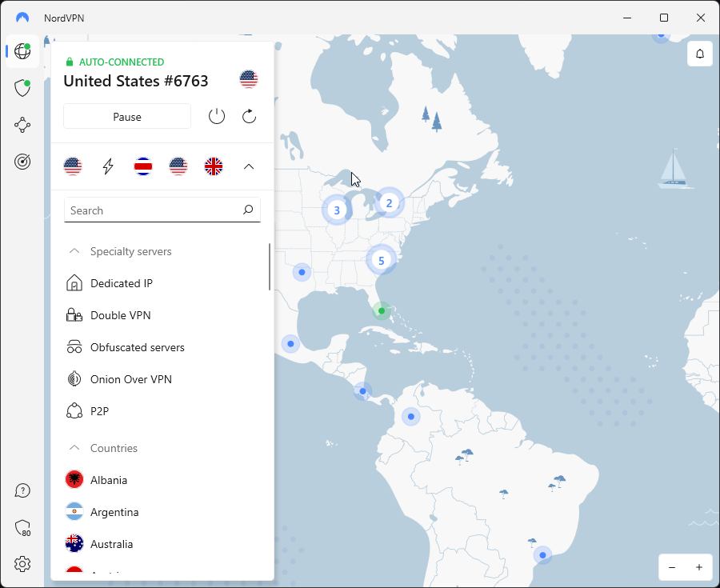
Task: Open Meshnet icon in sidebar
Action: (x=22, y=125)
